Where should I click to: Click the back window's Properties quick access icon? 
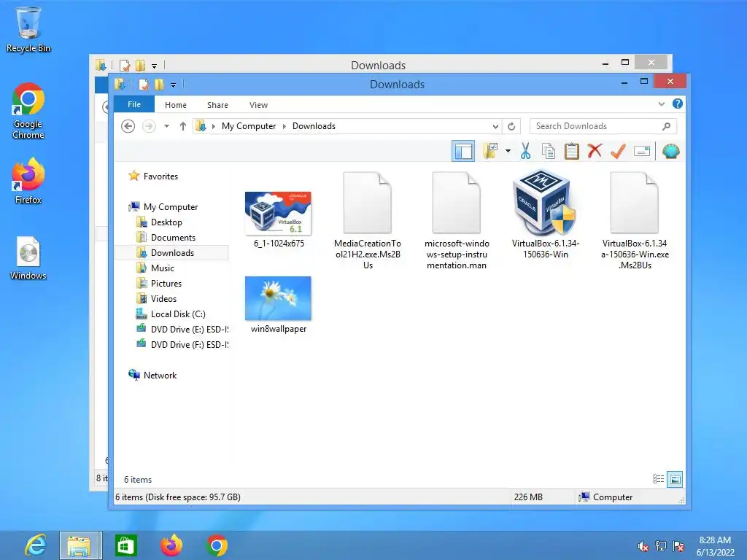coord(124,65)
